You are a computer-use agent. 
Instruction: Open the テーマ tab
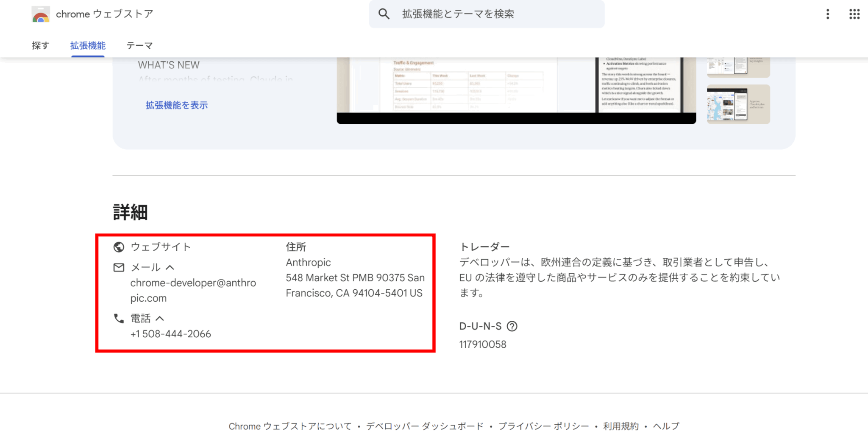pyautogui.click(x=139, y=45)
